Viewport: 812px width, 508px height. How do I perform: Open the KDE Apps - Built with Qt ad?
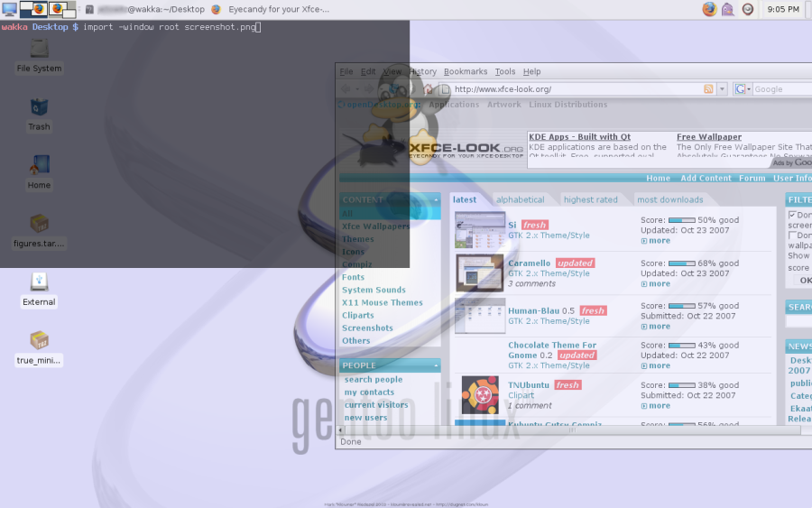pos(579,137)
